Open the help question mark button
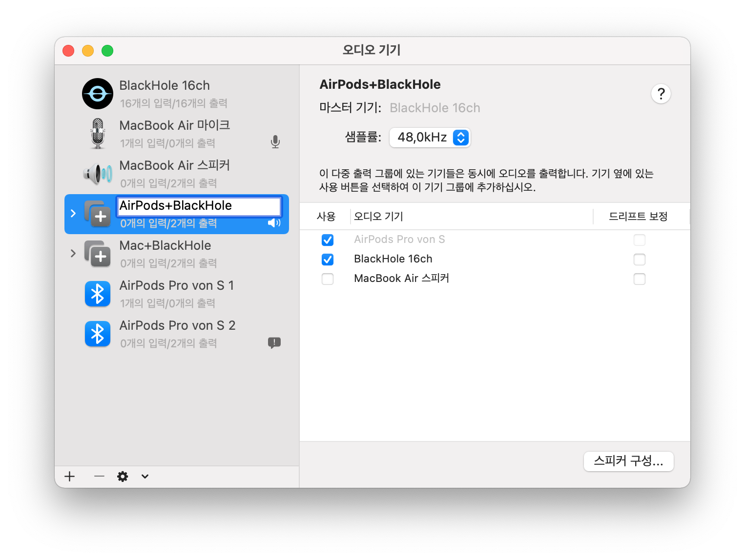Image resolution: width=745 pixels, height=560 pixels. tap(661, 94)
